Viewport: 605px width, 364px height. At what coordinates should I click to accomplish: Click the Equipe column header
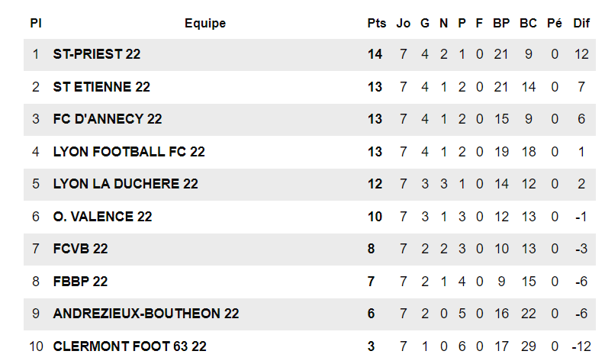(x=205, y=24)
